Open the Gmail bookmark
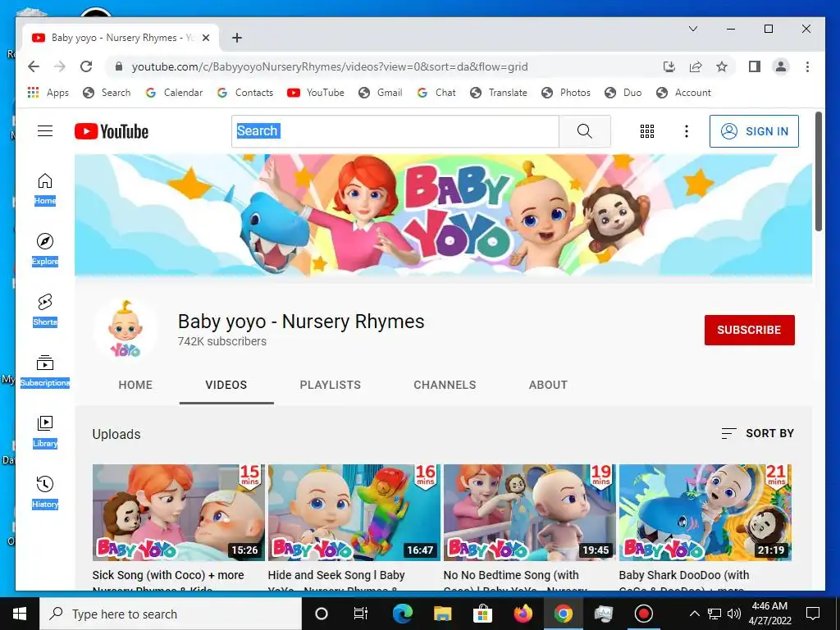Screen dimensions: 840x630 click(x=381, y=93)
